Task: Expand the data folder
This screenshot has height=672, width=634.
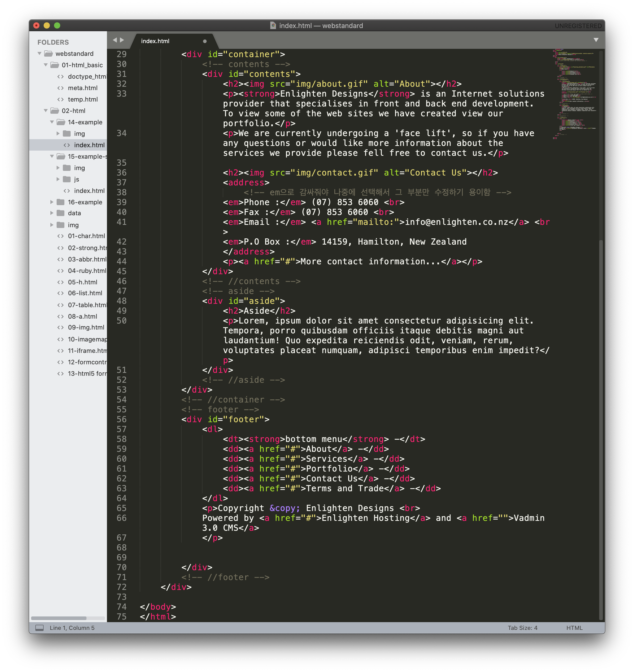Action: click(x=52, y=213)
